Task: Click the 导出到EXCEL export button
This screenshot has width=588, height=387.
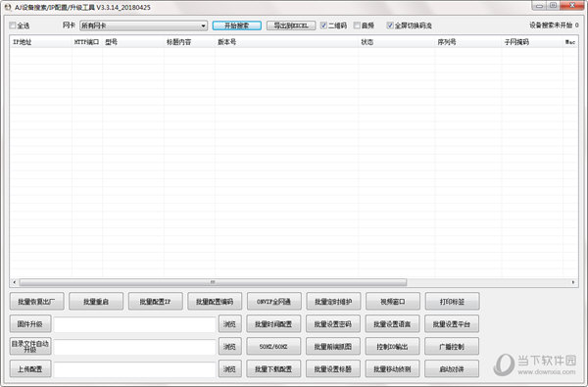Action: point(291,25)
